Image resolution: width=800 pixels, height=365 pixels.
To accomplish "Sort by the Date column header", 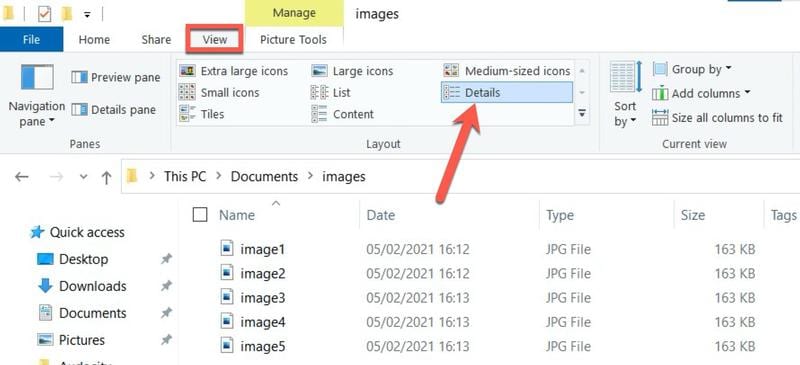I will pyautogui.click(x=381, y=215).
